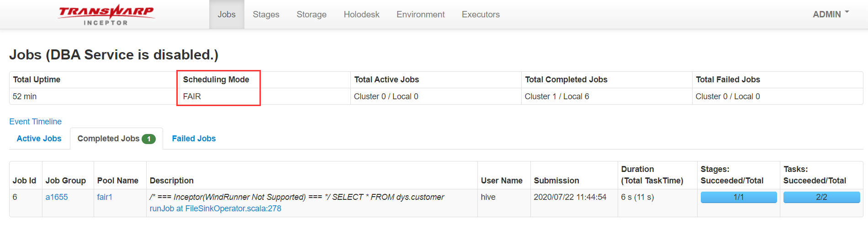Click the green badge showing 1 completed job
The image size is (868, 225).
click(148, 139)
